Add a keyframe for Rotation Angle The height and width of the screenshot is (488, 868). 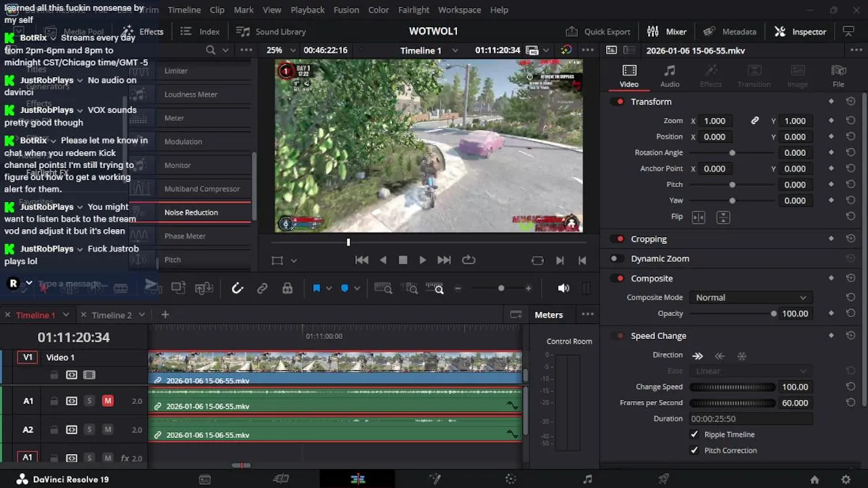point(831,153)
